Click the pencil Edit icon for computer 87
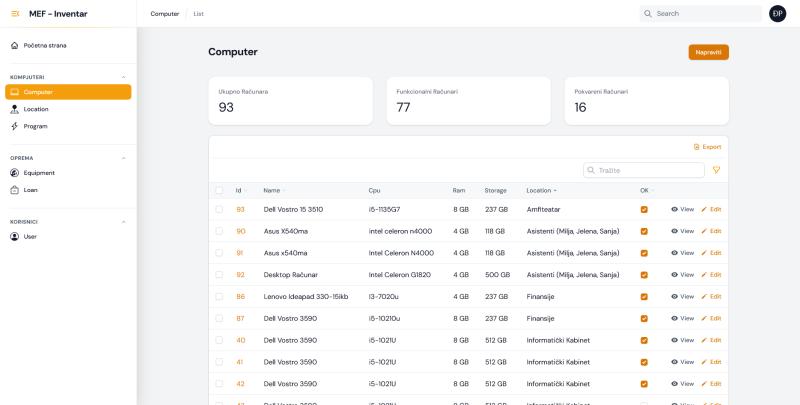This screenshot has width=800, height=405. pos(704,318)
